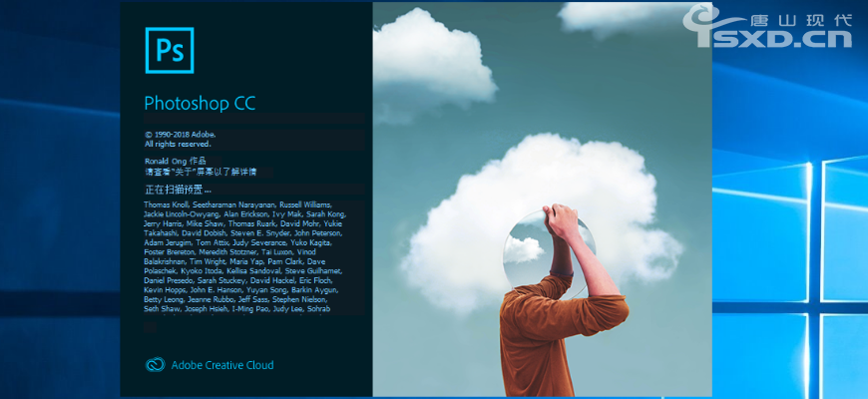Click the credits line starting "Thomas Knoll"
This screenshot has height=399, width=868.
[237, 204]
